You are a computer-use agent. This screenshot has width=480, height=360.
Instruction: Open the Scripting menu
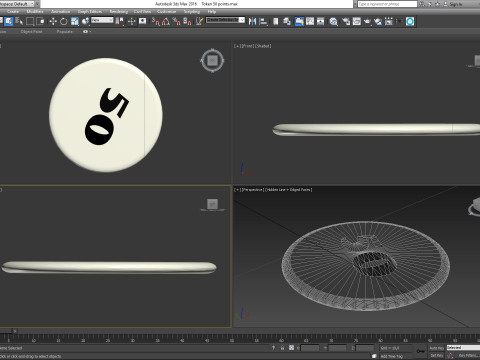click(x=192, y=12)
